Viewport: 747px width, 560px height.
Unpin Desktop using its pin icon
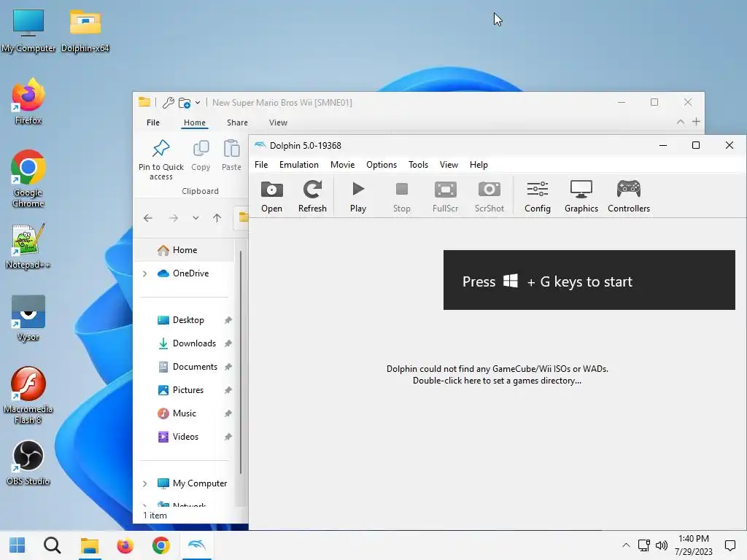pos(228,320)
